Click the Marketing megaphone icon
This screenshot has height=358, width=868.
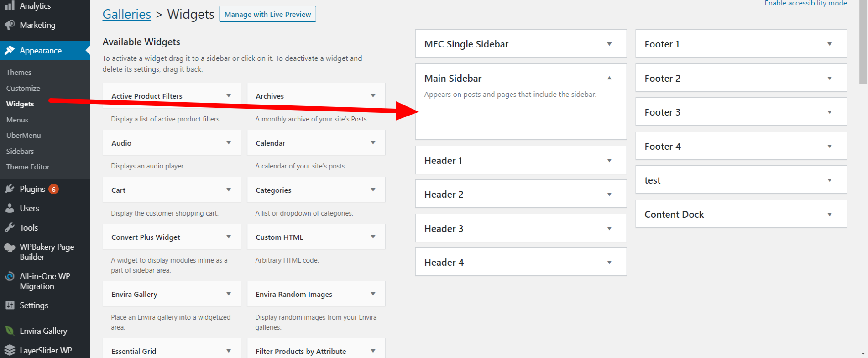pos(10,25)
